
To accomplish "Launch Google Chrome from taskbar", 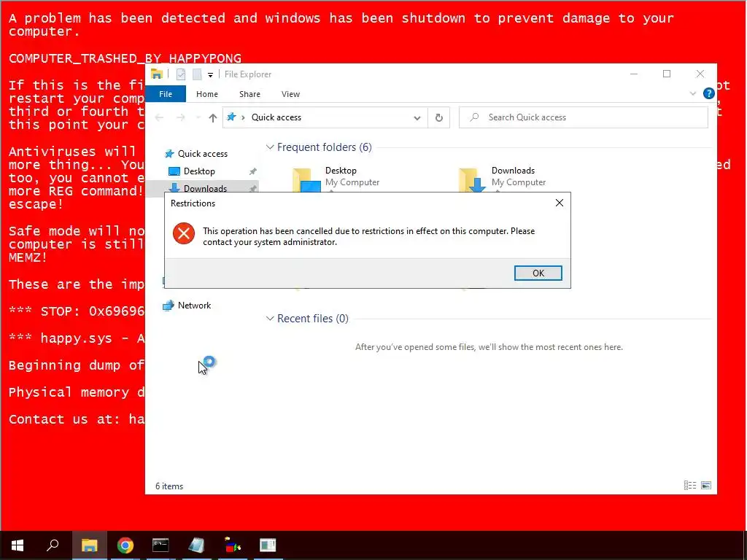I will (x=125, y=545).
